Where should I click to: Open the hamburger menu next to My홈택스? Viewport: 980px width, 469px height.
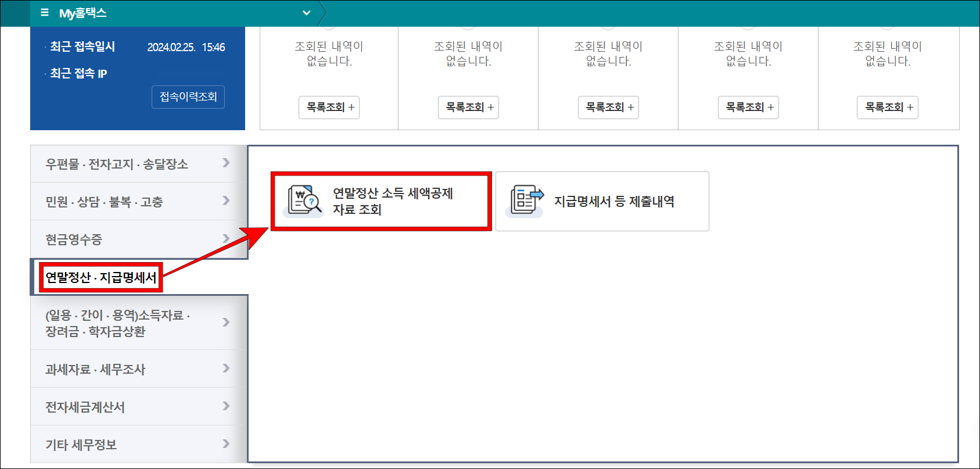pyautogui.click(x=45, y=12)
